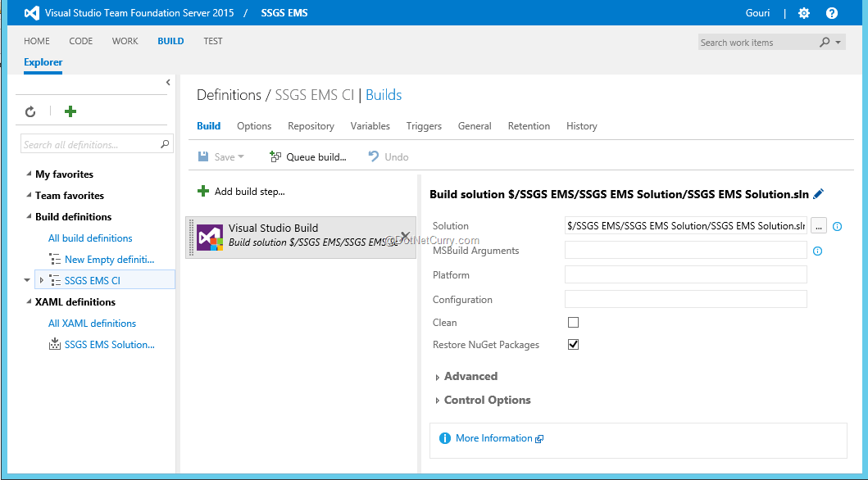The image size is (868, 480).
Task: Click the XAML definition icon for SSGS EMS Solution
Action: point(54,345)
